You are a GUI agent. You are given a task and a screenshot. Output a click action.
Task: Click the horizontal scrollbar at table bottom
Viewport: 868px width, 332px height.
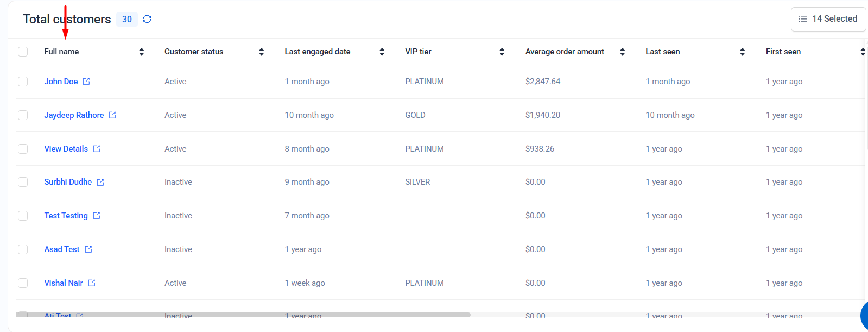[244, 315]
